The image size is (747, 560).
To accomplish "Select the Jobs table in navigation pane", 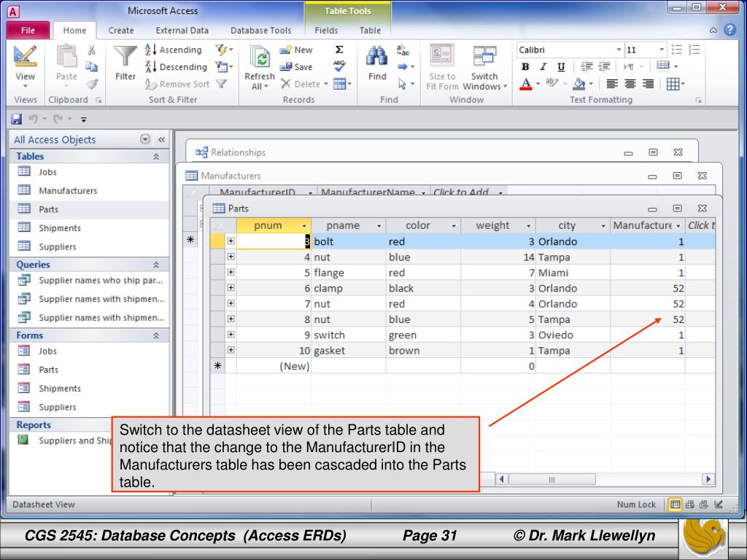I will pyautogui.click(x=47, y=172).
